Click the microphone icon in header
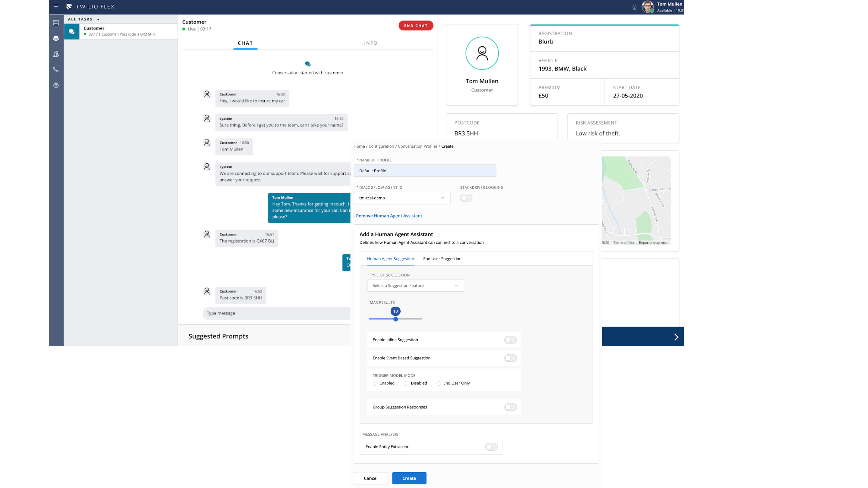The image size is (868, 488). click(x=634, y=7)
